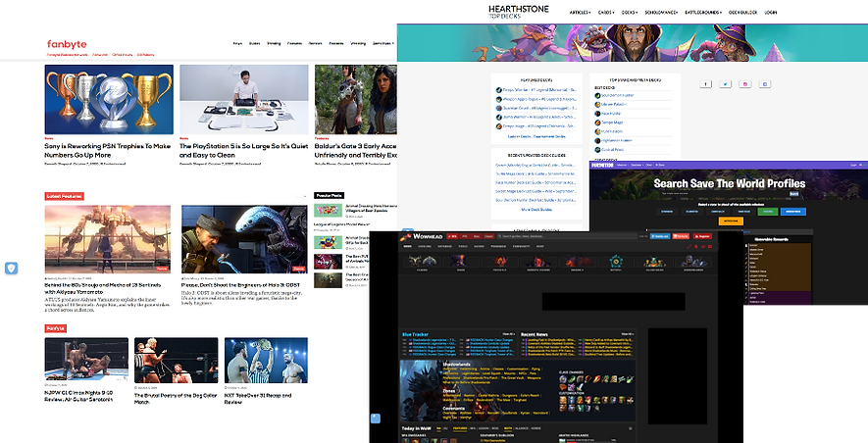The image size is (868, 443).
Task: Open the fanbyte logo homepage link
Action: tap(67, 44)
